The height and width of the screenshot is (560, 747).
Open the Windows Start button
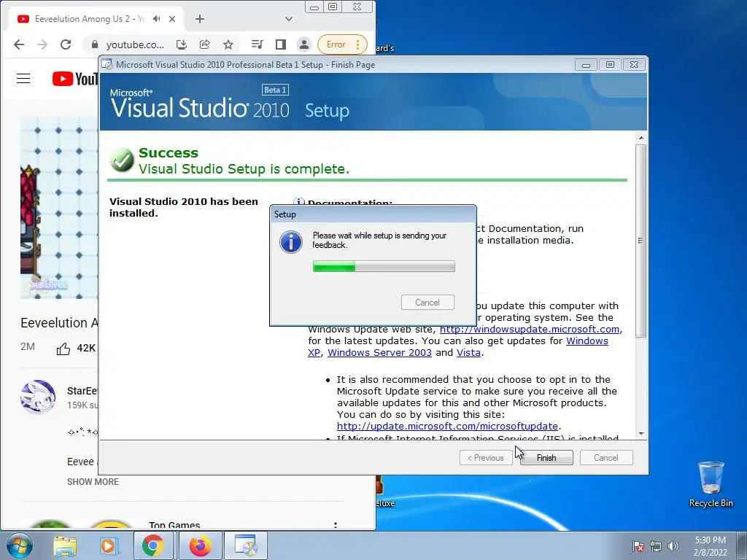[20, 545]
